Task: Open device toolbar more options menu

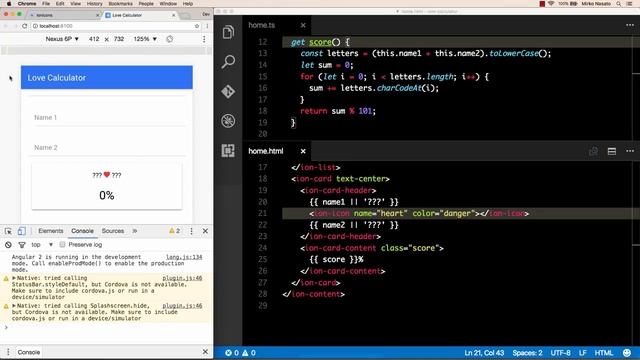Action: 204,39
